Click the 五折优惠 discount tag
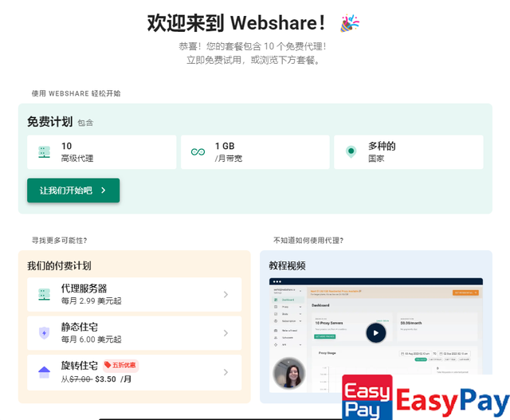The height and width of the screenshot is (420, 510). pyautogui.click(x=120, y=365)
